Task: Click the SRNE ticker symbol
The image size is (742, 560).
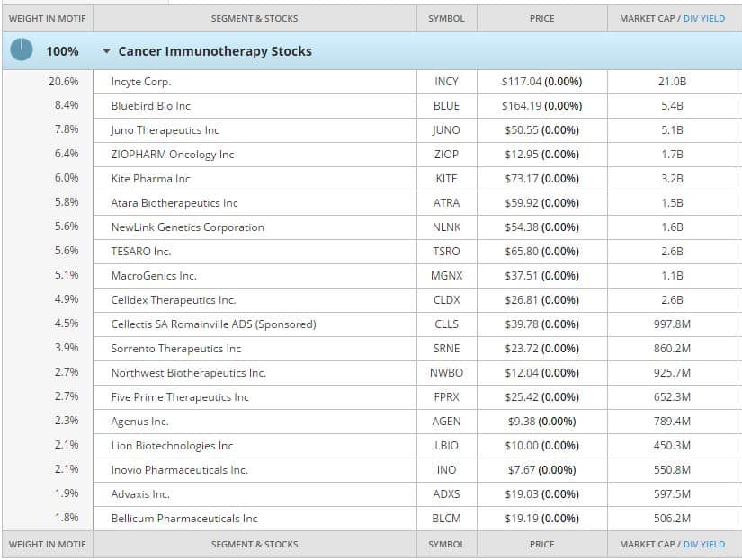Action: [446, 349]
